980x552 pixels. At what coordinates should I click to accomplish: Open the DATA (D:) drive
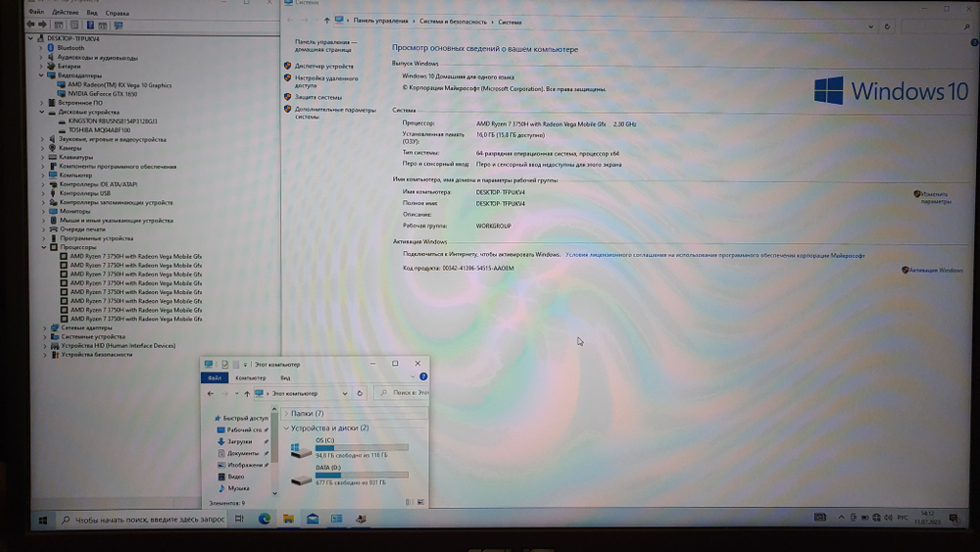[349, 476]
